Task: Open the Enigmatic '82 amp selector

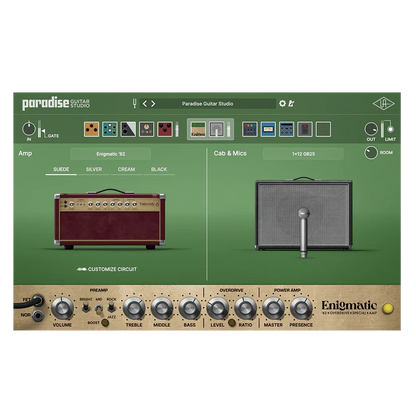Action: point(111,154)
